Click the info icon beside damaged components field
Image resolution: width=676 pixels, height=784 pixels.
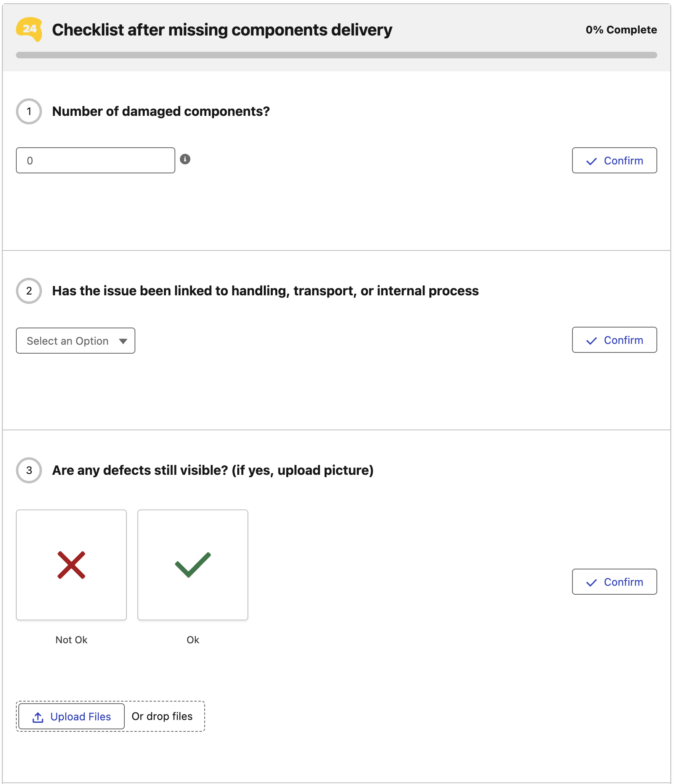tap(185, 159)
